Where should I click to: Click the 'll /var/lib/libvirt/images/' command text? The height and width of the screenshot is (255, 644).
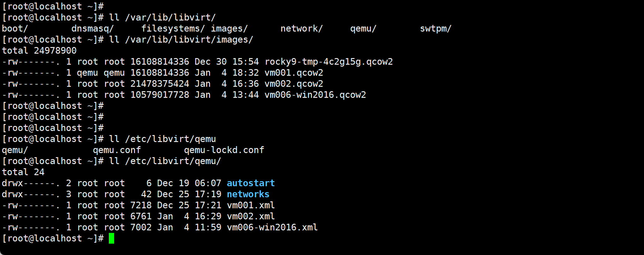coord(181,40)
